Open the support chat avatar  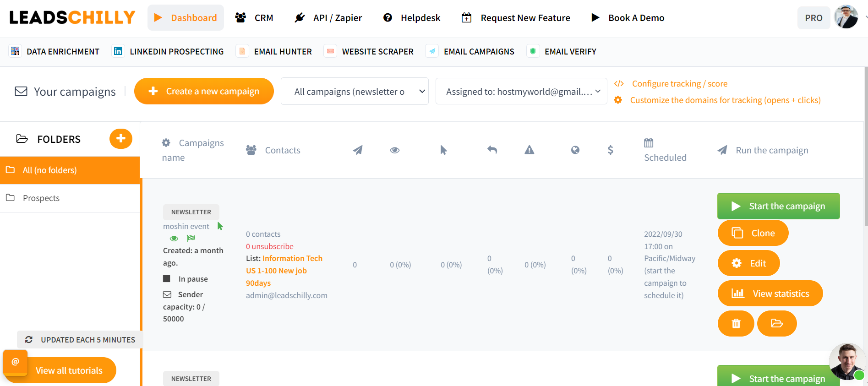(847, 362)
